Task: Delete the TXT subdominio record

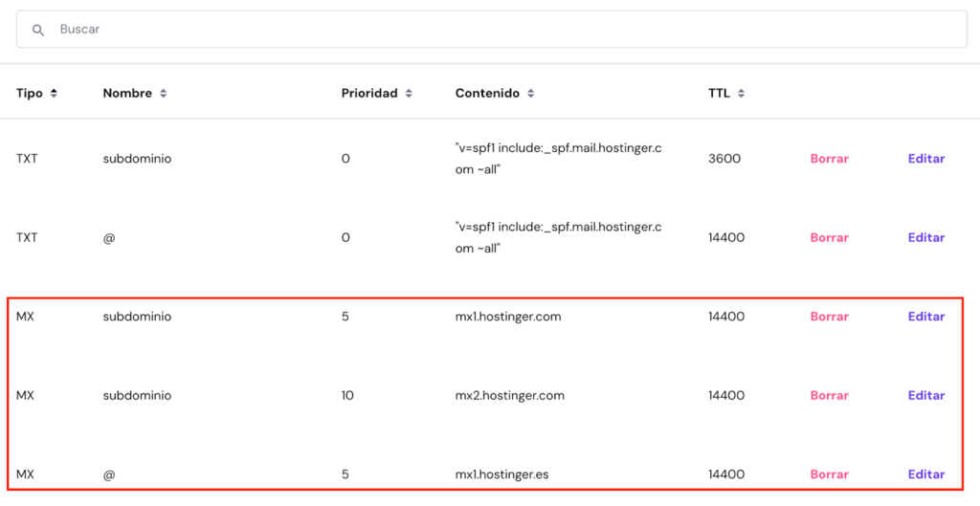Action: coord(829,159)
